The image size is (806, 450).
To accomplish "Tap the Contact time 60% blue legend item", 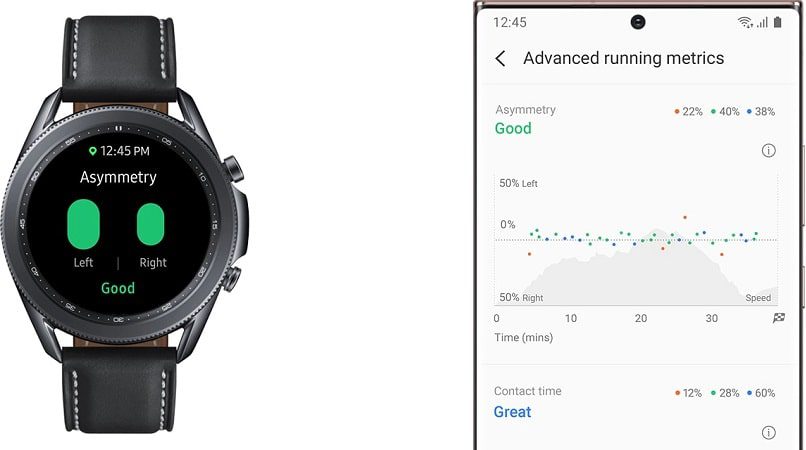I will 761,393.
